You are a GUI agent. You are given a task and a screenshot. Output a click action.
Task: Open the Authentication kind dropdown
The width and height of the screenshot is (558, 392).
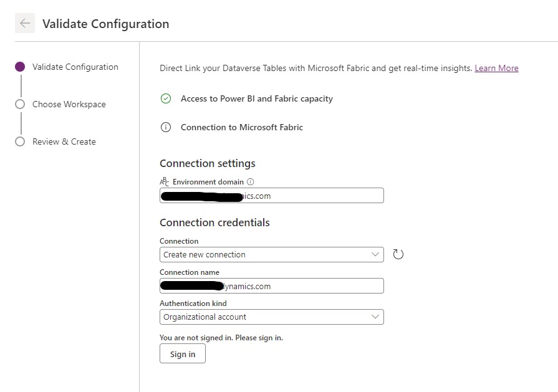[x=272, y=317]
